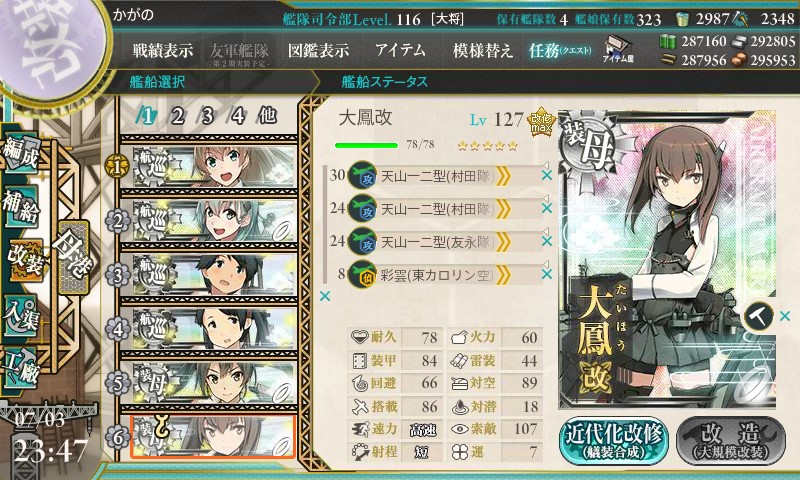Open the 工廠 factory sidebar icon

click(21, 368)
